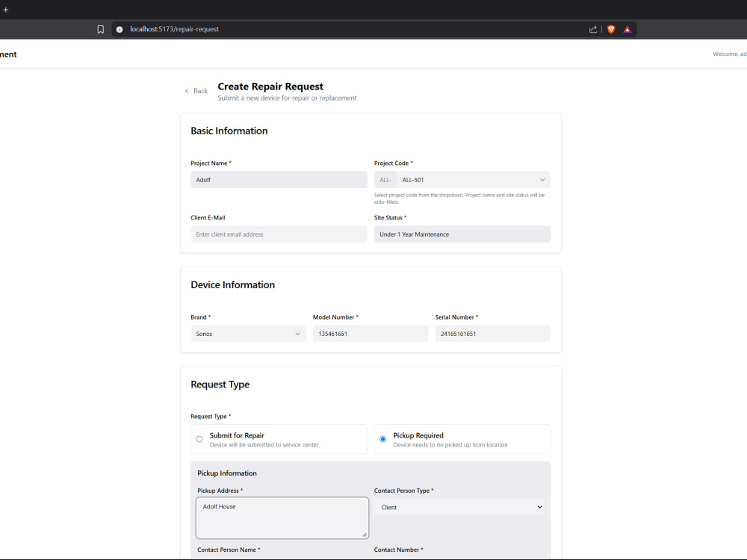Click the Create Repair Request heading
The width and height of the screenshot is (747, 560).
tap(270, 86)
